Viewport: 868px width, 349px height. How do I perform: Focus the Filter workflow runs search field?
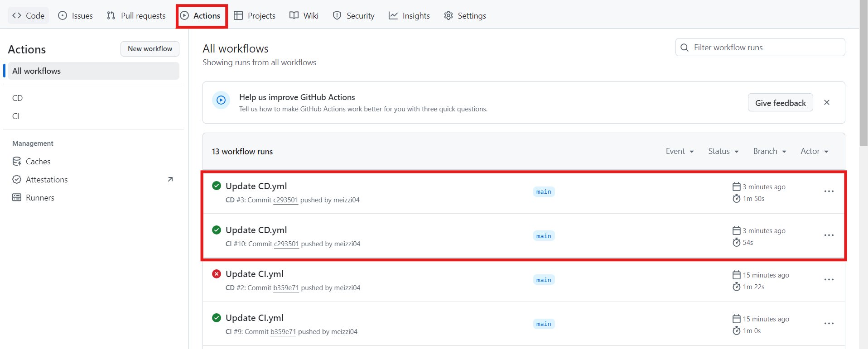(x=760, y=47)
